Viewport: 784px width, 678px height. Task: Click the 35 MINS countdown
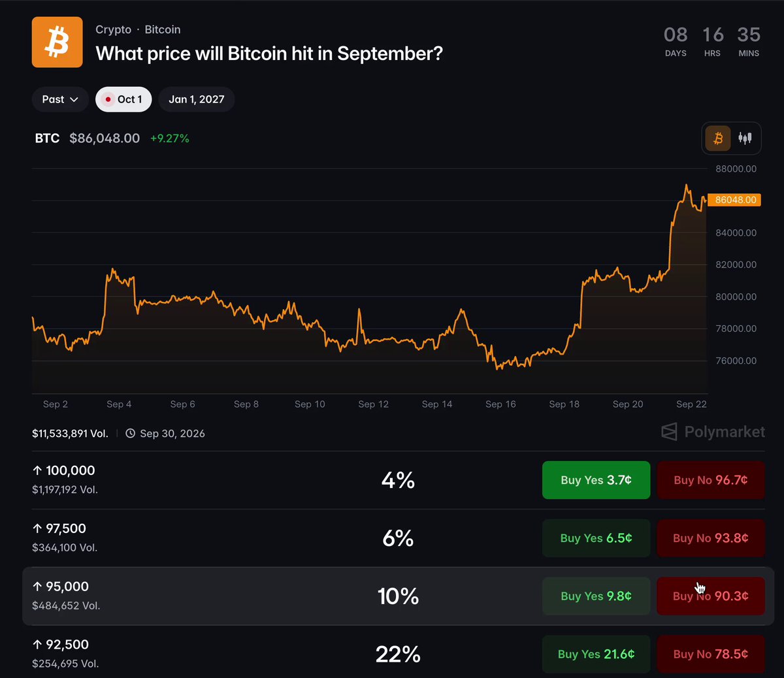tap(749, 41)
